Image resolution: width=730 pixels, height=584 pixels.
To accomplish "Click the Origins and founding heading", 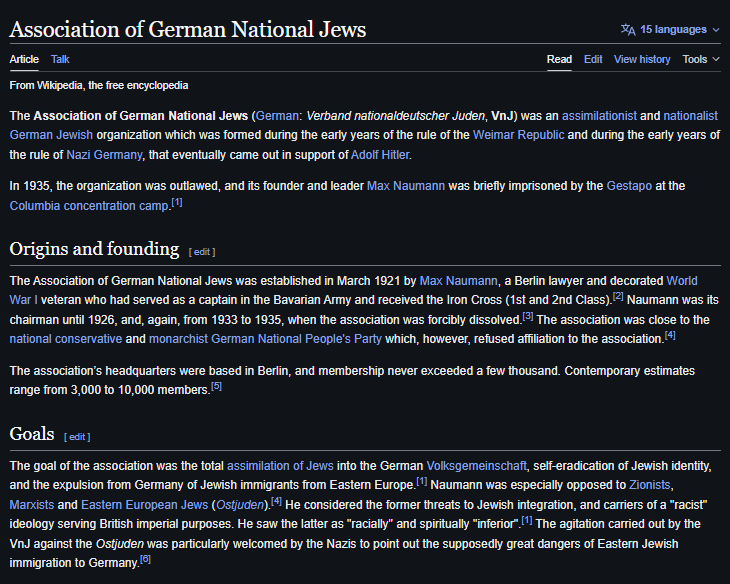I will [x=94, y=249].
